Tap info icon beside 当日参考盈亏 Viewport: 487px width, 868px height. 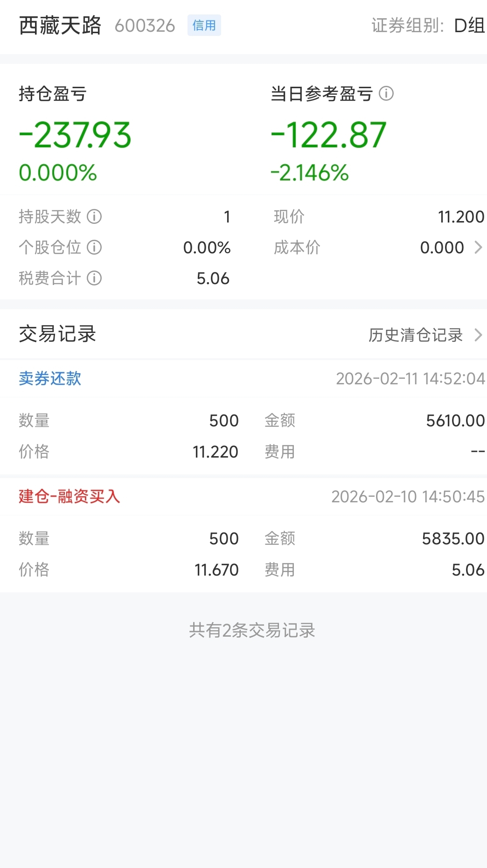386,94
